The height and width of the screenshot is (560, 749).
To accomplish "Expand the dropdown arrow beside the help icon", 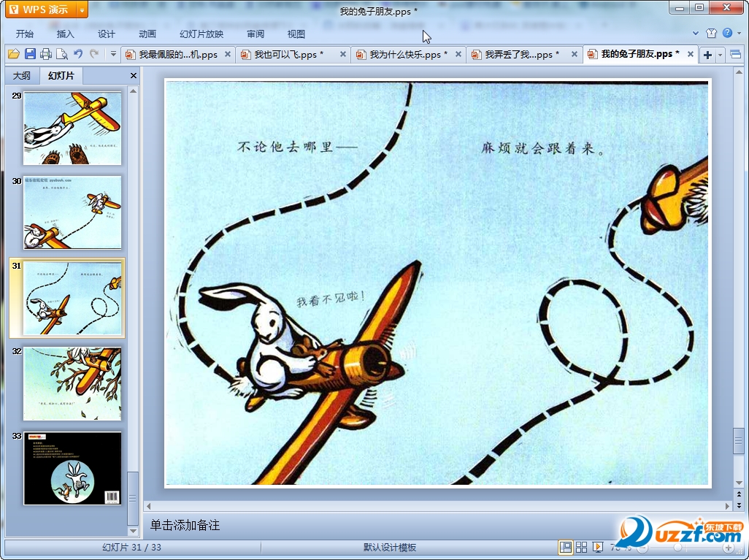I will click(x=739, y=33).
